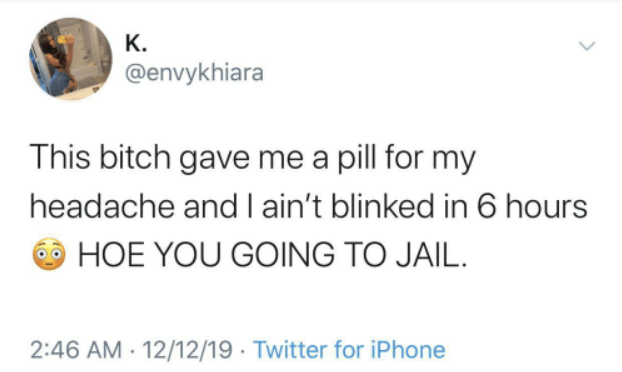Click the word 'This' starting the tweet

pos(60,157)
